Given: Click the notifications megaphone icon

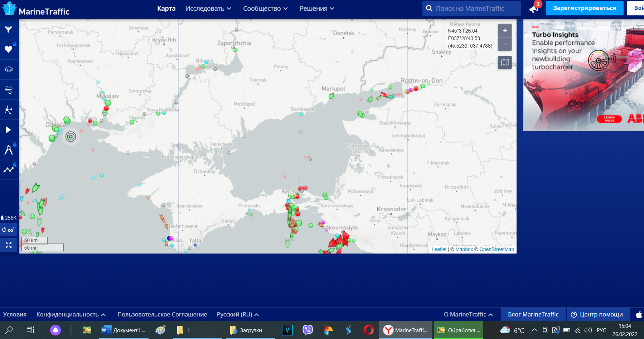Looking at the screenshot, I should [x=534, y=9].
